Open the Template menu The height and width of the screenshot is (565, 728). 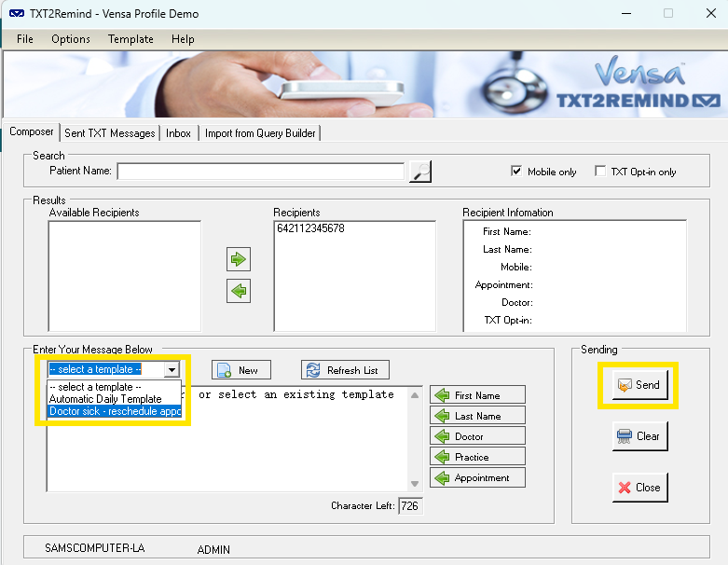(x=130, y=39)
